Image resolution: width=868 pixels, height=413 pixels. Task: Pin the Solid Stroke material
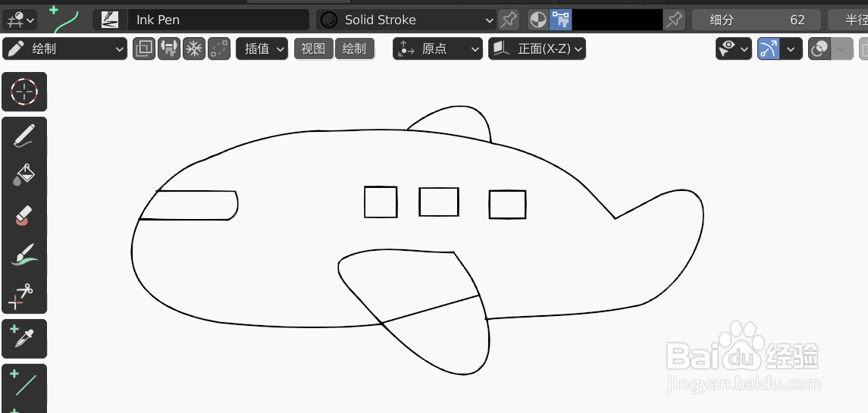508,20
